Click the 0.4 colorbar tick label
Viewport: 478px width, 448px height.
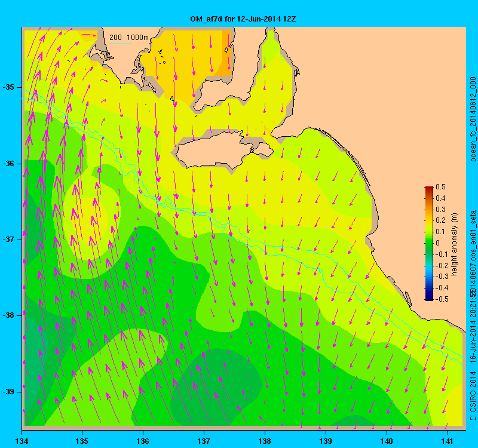pyautogui.click(x=440, y=198)
